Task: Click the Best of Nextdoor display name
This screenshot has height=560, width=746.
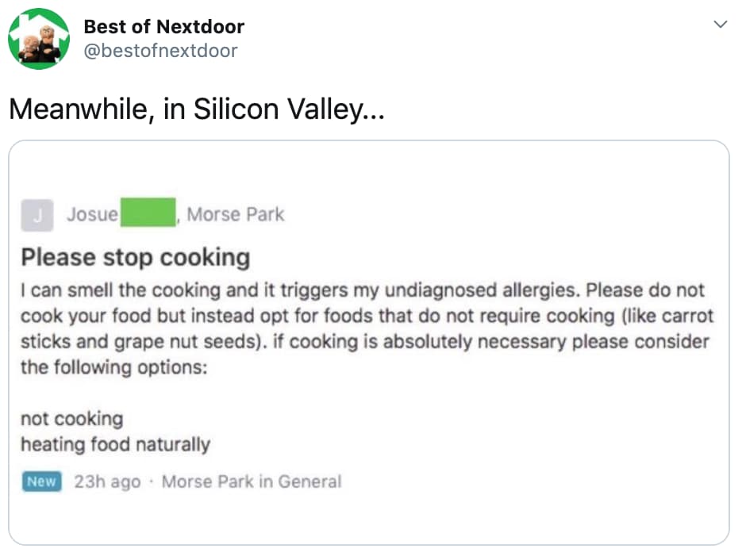Action: click(163, 26)
